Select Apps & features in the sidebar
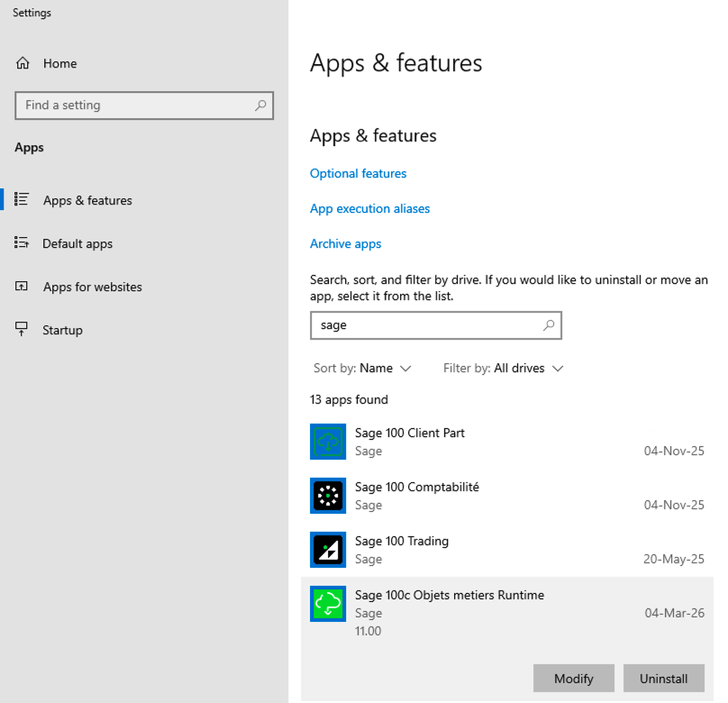Screen dimensions: 728x703 coord(87,200)
